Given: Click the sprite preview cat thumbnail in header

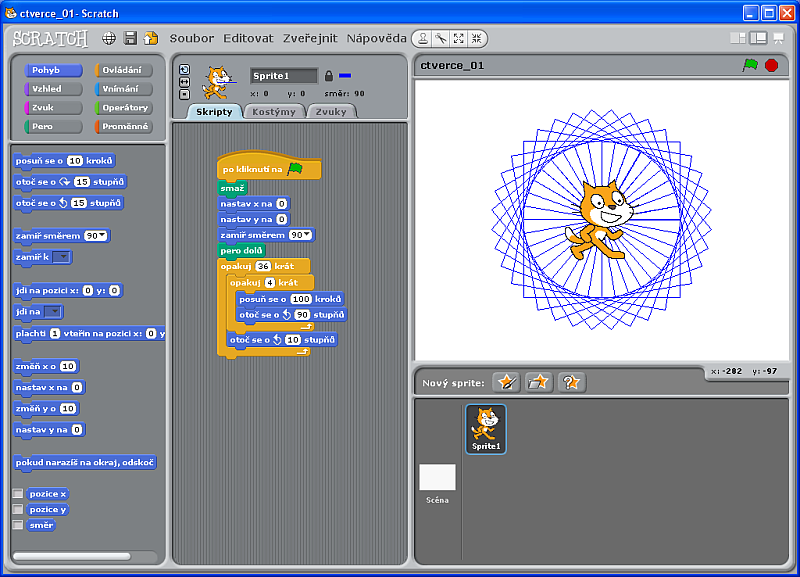Looking at the screenshot, I should 218,82.
